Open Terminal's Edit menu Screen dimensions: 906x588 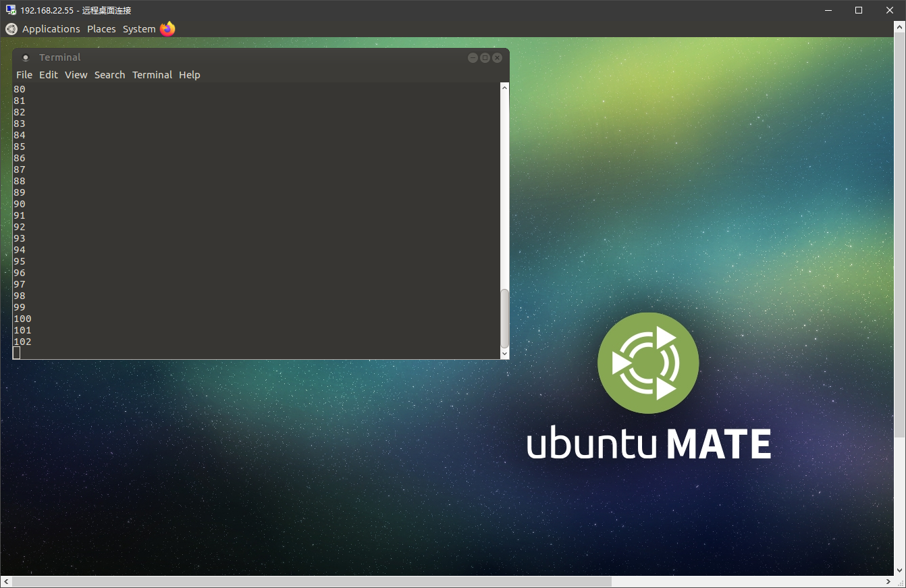(49, 75)
